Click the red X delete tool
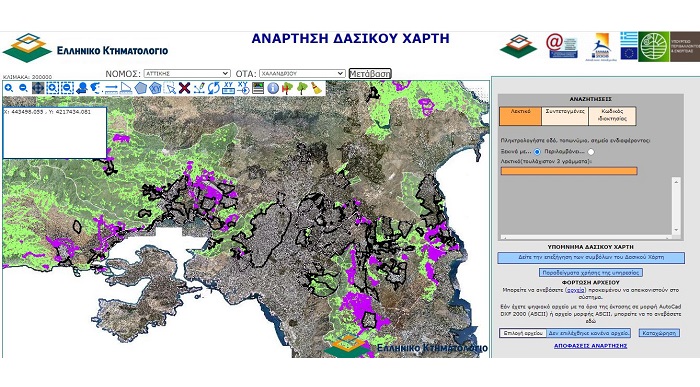This screenshot has width=700, height=387. 184,88
